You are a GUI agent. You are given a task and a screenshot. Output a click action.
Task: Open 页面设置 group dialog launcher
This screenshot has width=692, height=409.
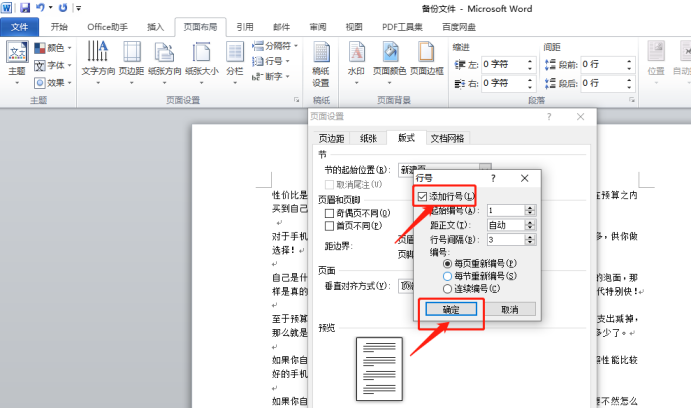click(x=297, y=100)
